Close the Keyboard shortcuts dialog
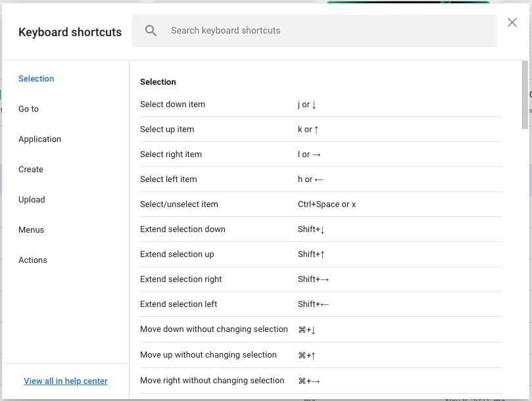This screenshot has height=401, width=532. pyautogui.click(x=512, y=22)
